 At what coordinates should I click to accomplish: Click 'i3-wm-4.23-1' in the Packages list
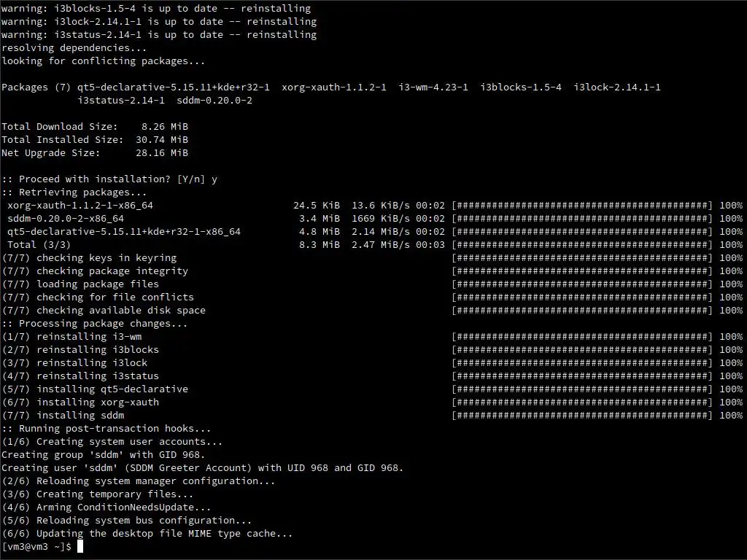coord(433,87)
